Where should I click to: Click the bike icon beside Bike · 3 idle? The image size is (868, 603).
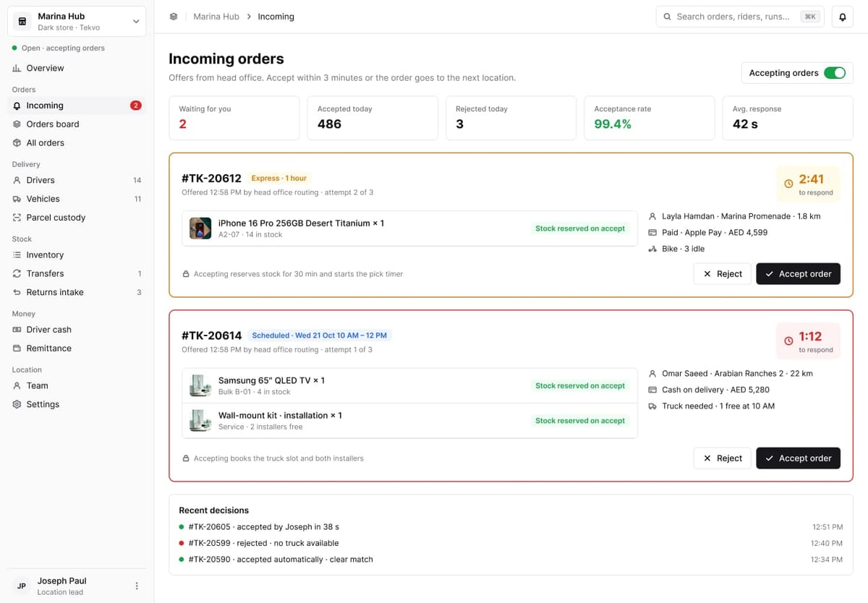[x=652, y=249]
